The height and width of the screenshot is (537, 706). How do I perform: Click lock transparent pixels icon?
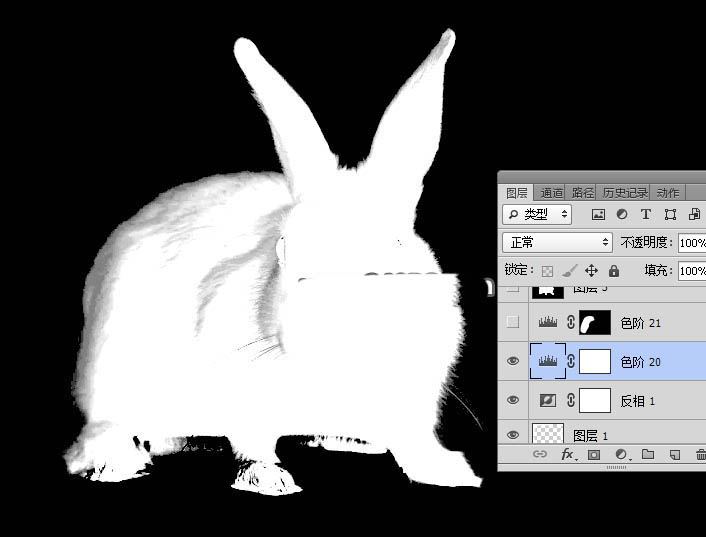click(x=547, y=271)
